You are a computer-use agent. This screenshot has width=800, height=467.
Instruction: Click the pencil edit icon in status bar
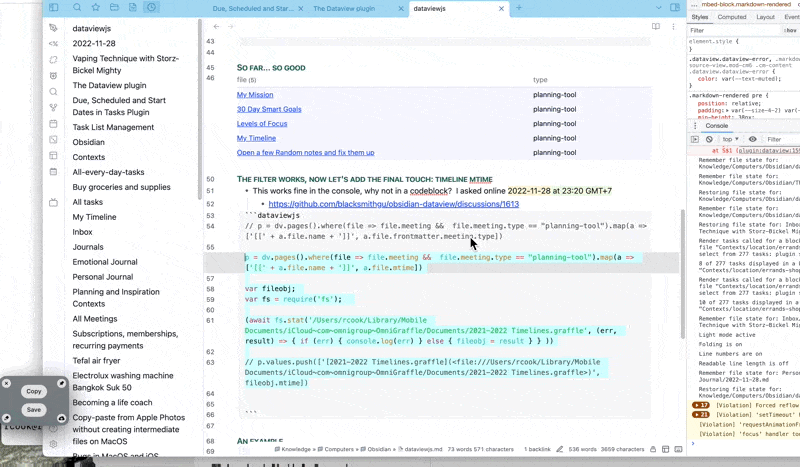point(560,449)
